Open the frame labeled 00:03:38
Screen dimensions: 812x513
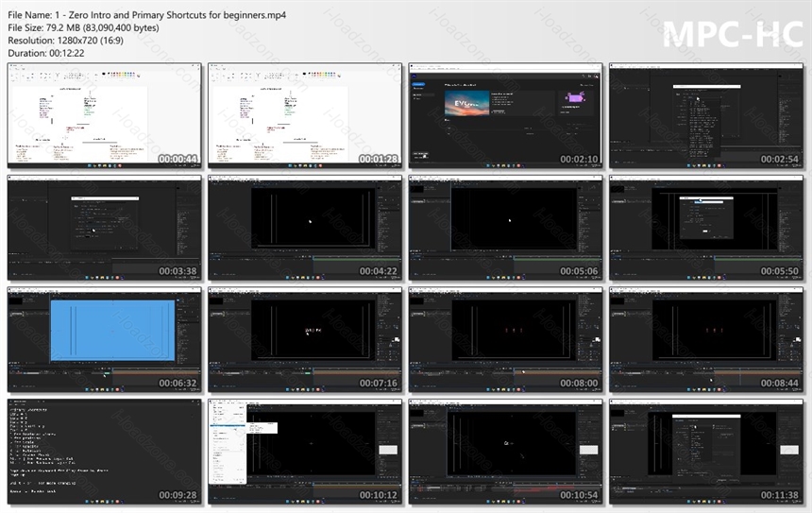coord(104,228)
